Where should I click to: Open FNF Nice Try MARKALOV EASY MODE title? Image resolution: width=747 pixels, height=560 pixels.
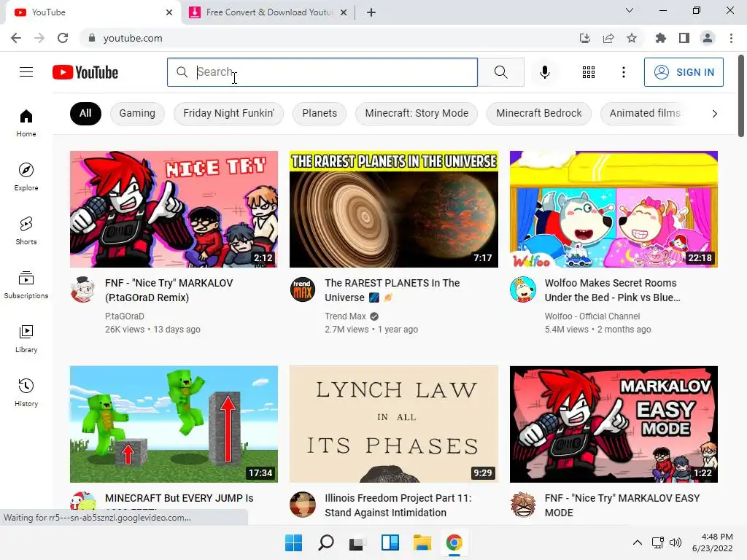pos(622,505)
